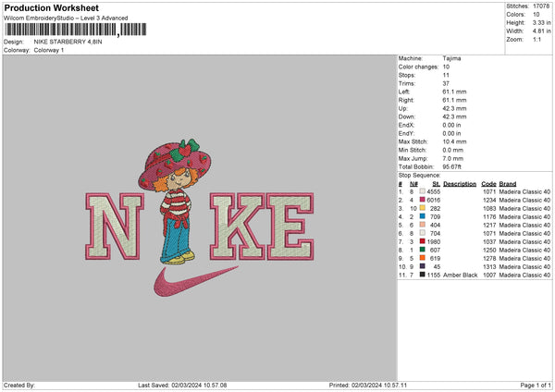Click the 'St.' column header
This screenshot has height=392, width=555.
point(437,184)
